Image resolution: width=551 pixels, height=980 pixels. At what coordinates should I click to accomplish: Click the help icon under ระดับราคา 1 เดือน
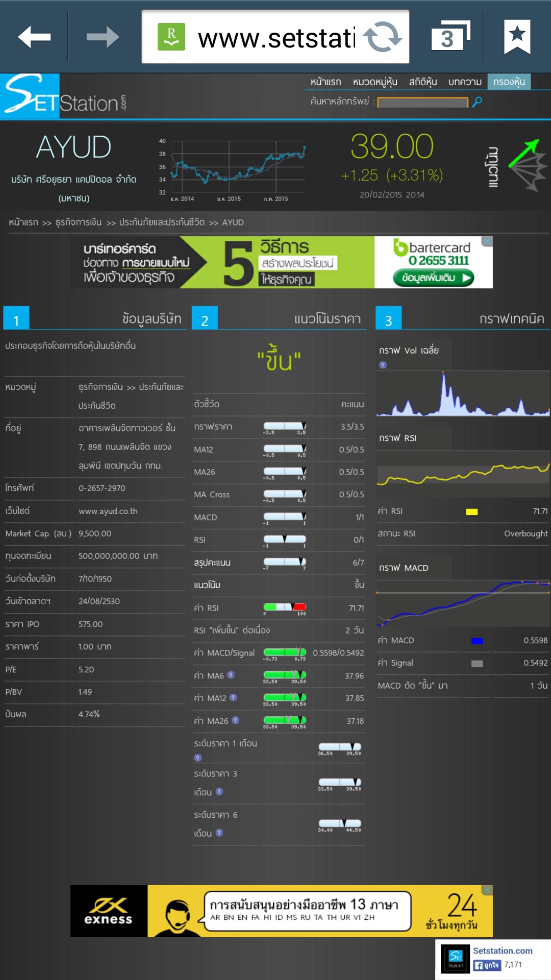click(198, 758)
